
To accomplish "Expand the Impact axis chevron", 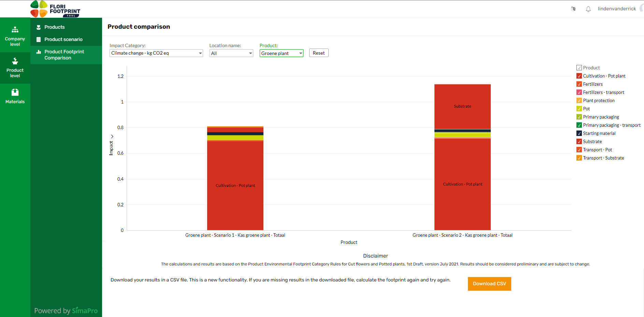I will coord(112,136).
